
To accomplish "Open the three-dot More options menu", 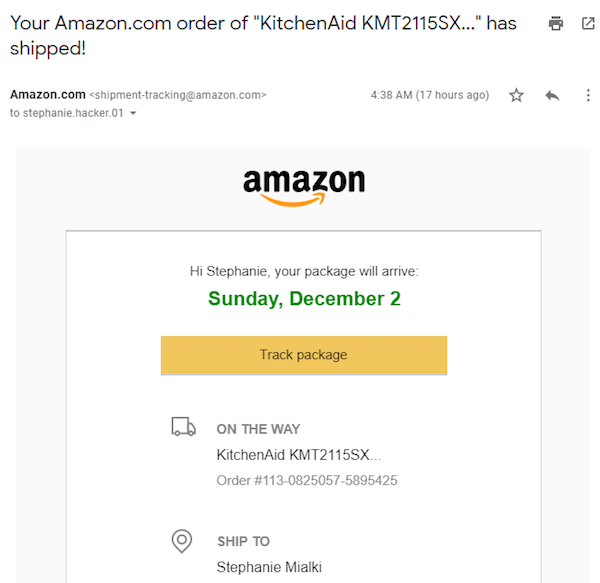I will 588,96.
